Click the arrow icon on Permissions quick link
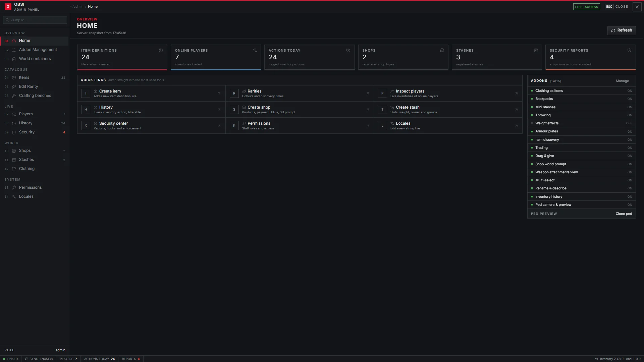The width and height of the screenshot is (644, 362). (x=368, y=126)
